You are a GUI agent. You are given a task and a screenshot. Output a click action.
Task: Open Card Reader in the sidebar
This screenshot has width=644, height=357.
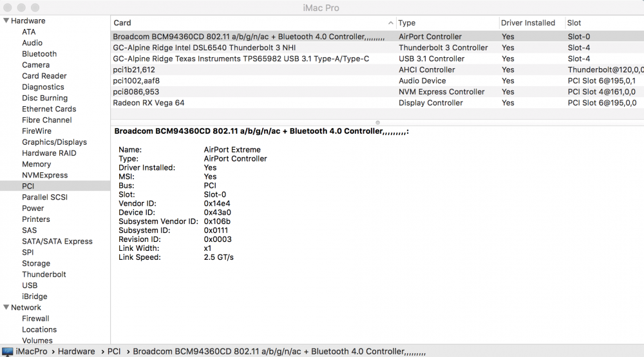click(x=44, y=76)
